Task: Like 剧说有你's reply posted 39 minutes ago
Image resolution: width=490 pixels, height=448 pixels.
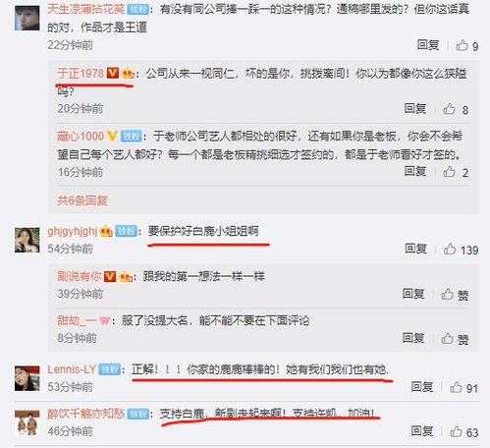Action: [x=455, y=295]
